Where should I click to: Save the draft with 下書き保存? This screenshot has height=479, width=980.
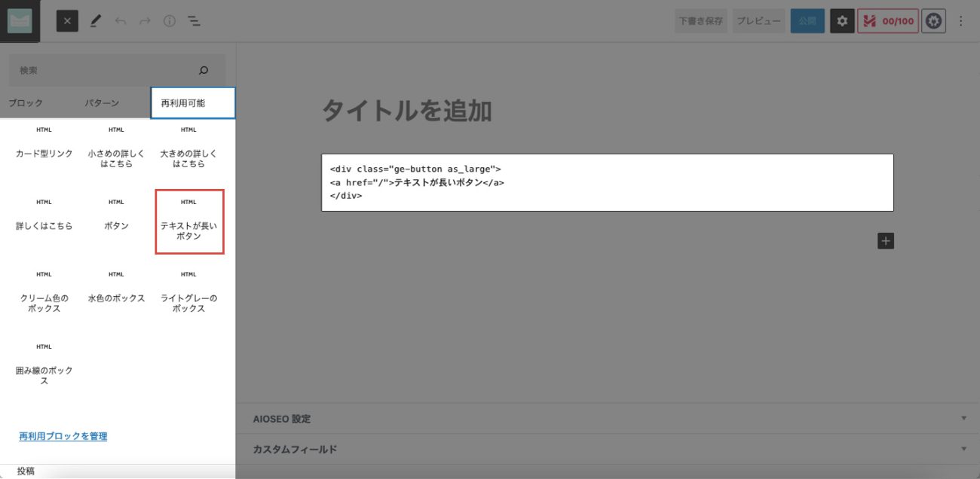click(700, 21)
